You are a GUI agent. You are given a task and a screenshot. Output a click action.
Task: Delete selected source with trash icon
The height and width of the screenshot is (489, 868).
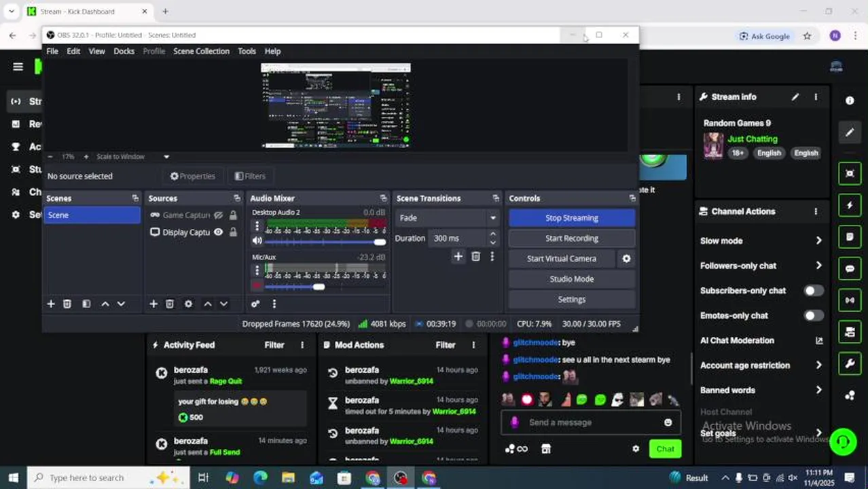click(170, 304)
